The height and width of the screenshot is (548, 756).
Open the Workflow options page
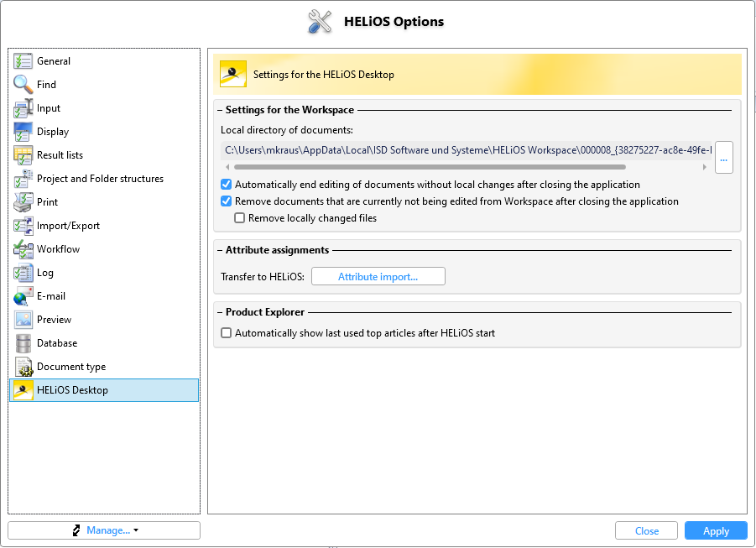[x=104, y=249]
